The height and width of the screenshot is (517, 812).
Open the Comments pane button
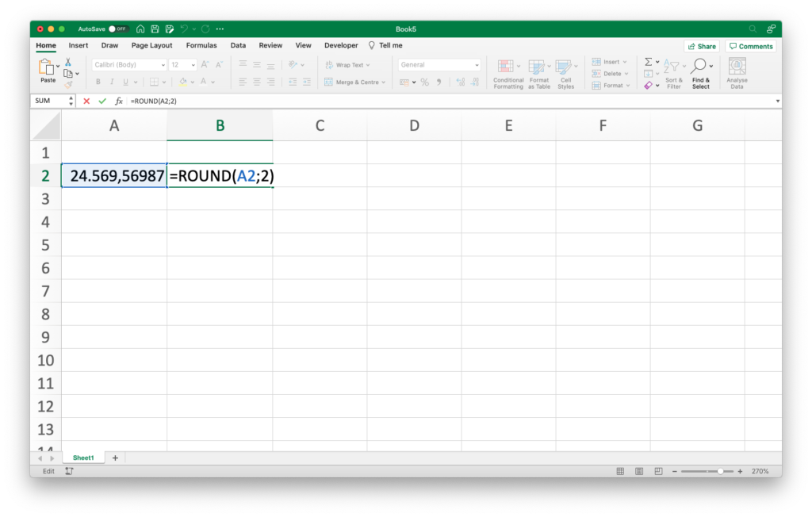[x=751, y=46]
